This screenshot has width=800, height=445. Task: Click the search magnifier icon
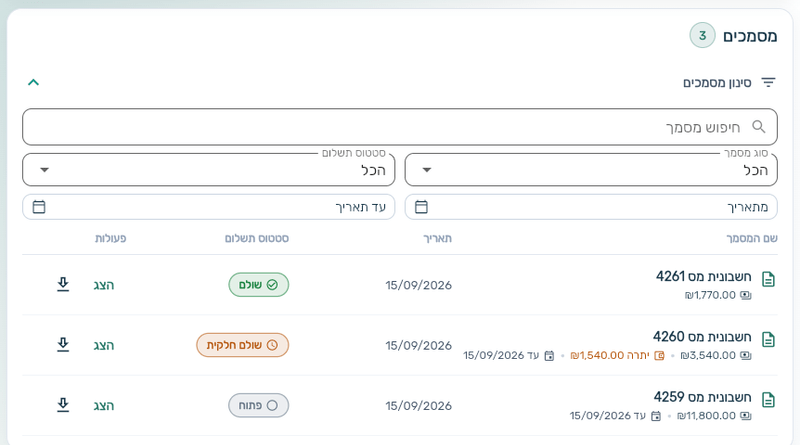759,127
